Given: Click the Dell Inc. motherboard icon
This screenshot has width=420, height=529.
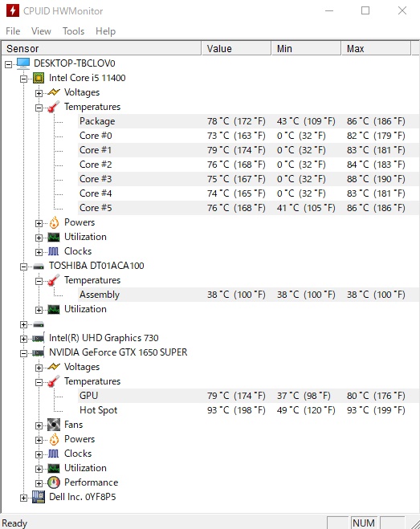Looking at the screenshot, I should click(x=39, y=497).
